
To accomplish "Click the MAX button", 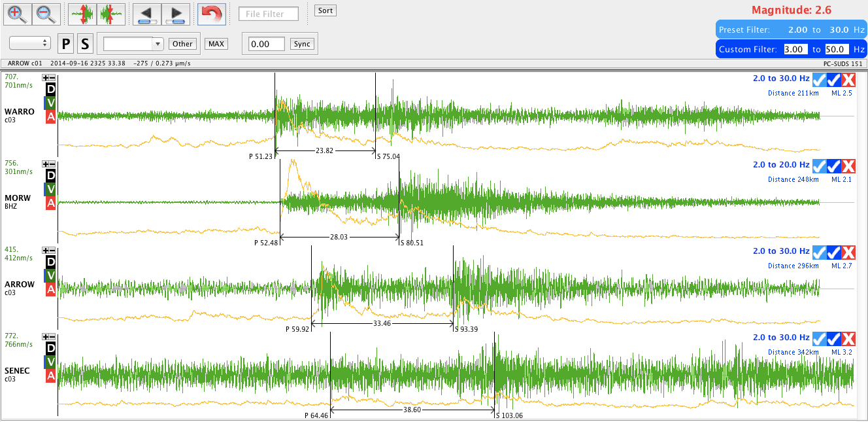I will point(216,44).
